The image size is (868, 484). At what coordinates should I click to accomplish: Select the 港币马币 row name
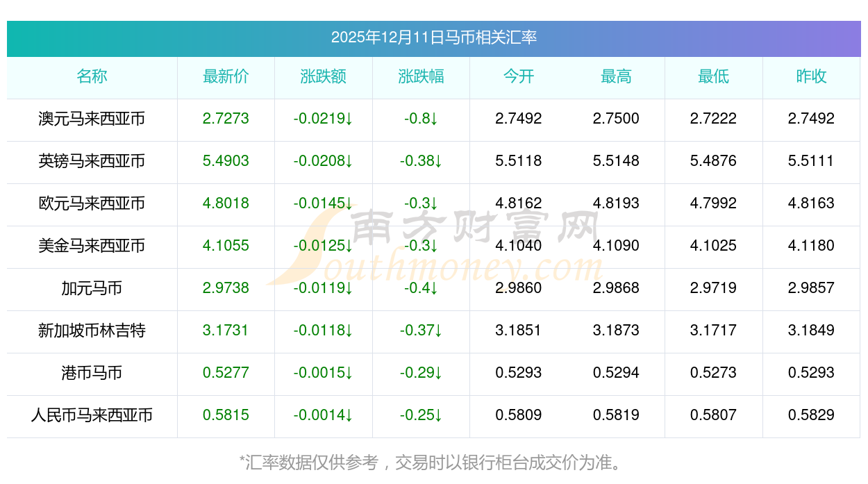pos(92,373)
